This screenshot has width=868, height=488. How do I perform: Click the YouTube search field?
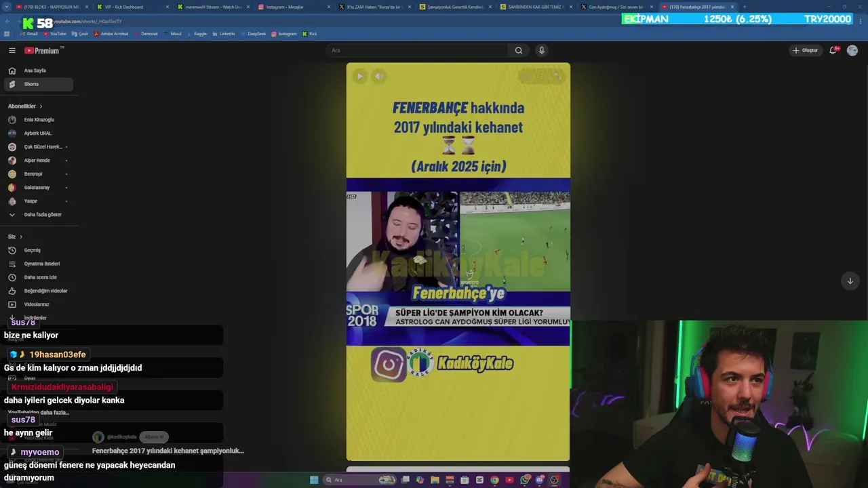coord(416,50)
